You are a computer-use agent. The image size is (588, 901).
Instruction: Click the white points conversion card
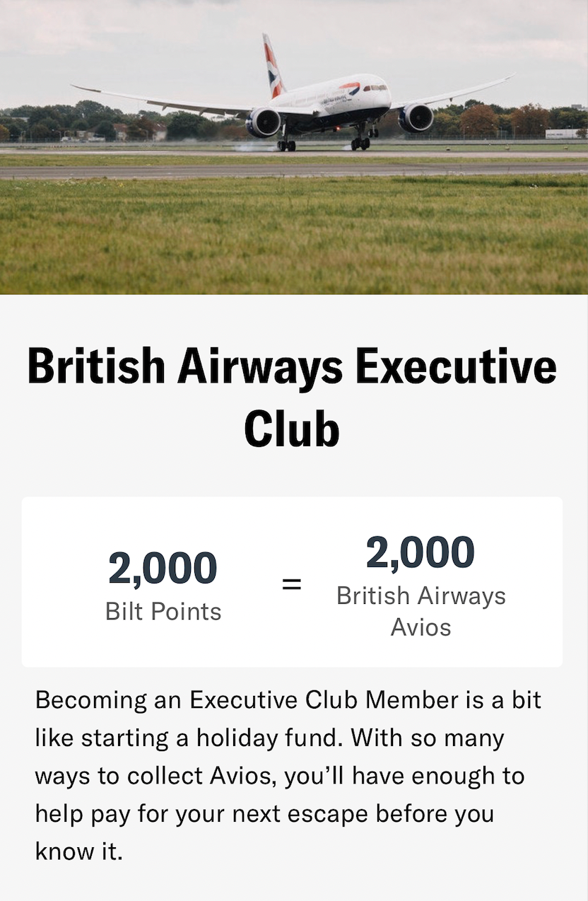[292, 582]
